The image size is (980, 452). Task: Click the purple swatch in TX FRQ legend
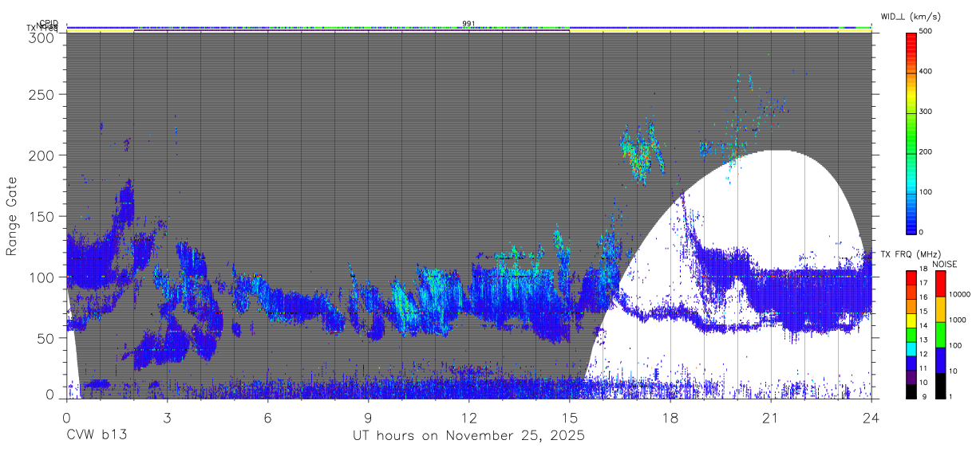tap(911, 378)
